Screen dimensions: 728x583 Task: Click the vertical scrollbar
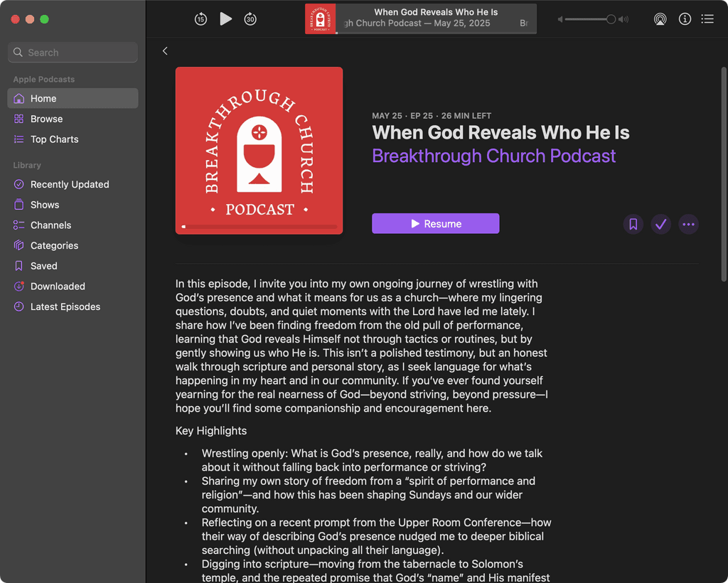(x=723, y=174)
